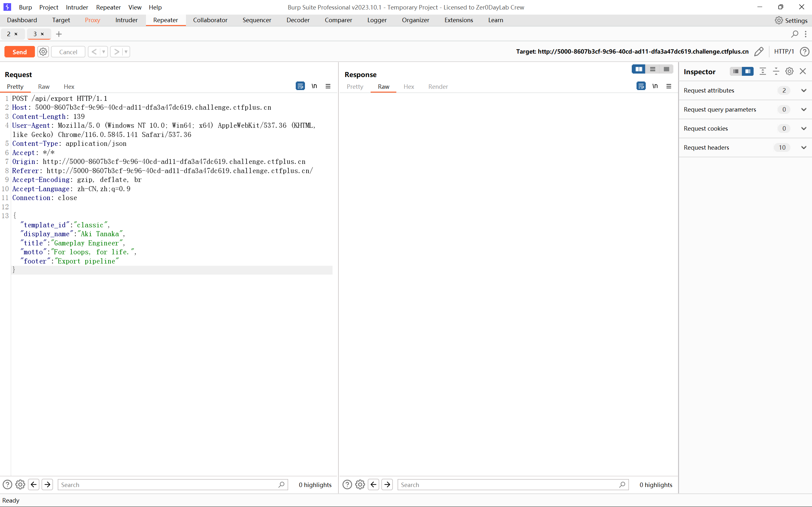
Task: Click the Inspector collapse-all sections icon
Action: tap(776, 71)
